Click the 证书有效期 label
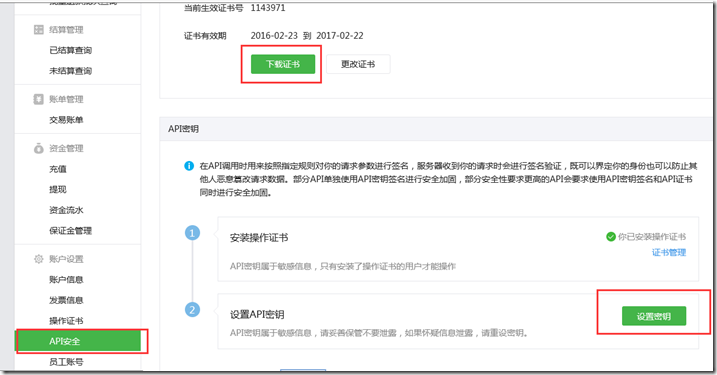This screenshot has width=717, height=375. [x=205, y=36]
